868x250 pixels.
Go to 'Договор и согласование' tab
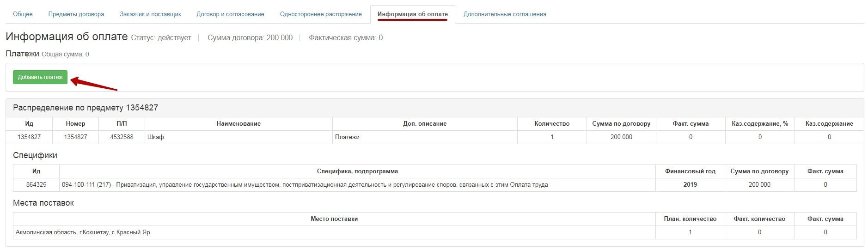(230, 14)
